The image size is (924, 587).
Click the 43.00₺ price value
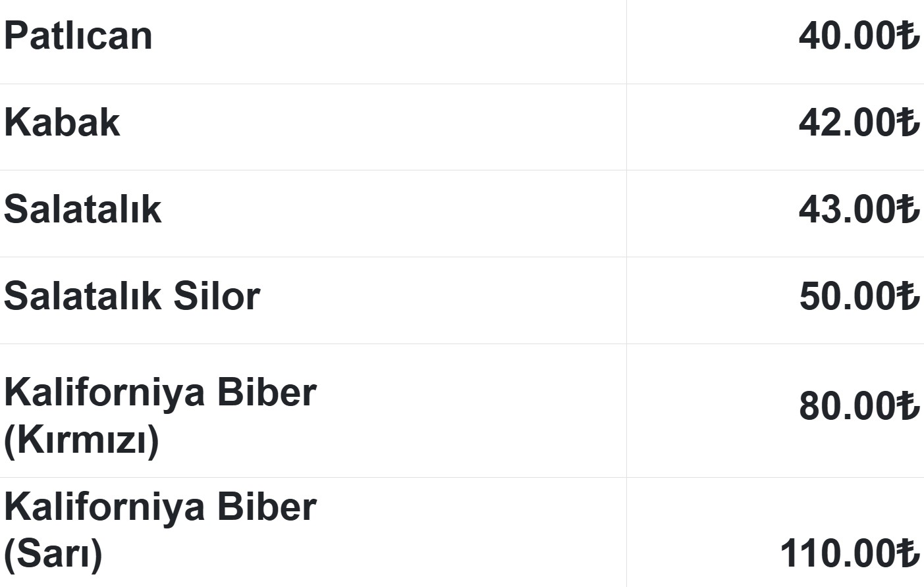click(858, 210)
